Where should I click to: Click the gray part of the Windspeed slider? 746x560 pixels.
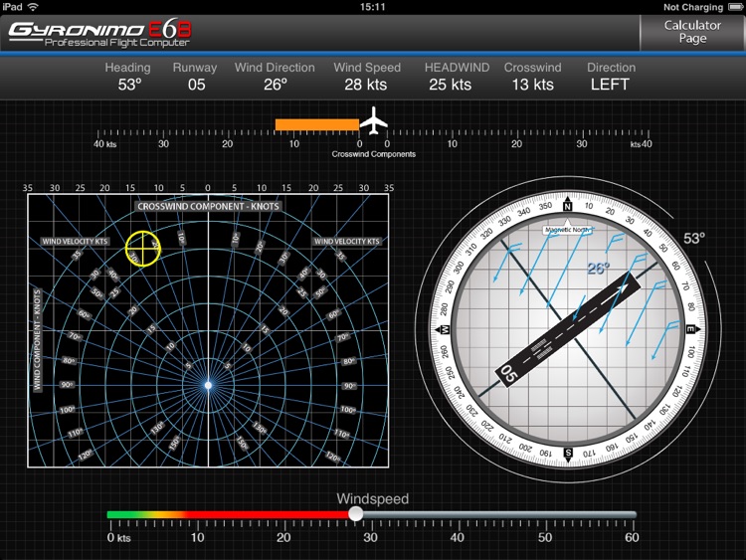[499, 514]
